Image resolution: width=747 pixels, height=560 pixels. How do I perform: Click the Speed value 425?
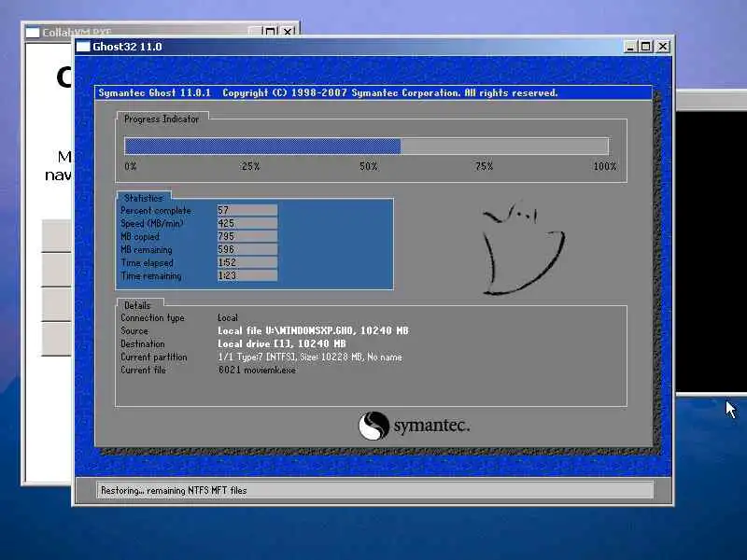(247, 223)
